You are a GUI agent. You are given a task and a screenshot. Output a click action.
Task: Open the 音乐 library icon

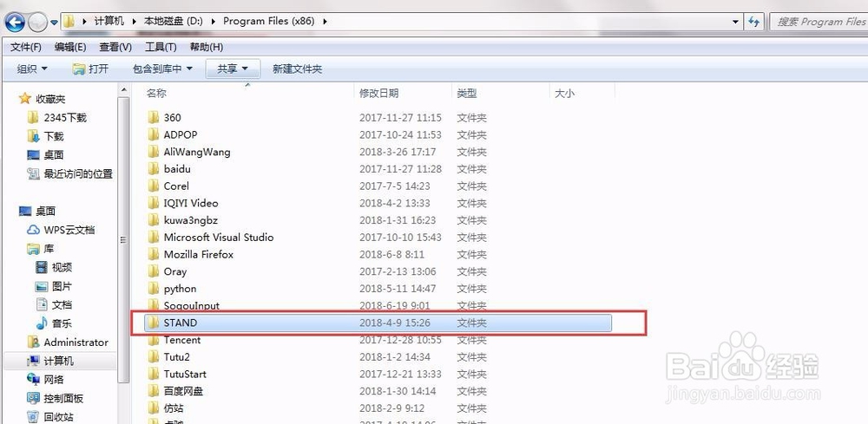pos(42,323)
